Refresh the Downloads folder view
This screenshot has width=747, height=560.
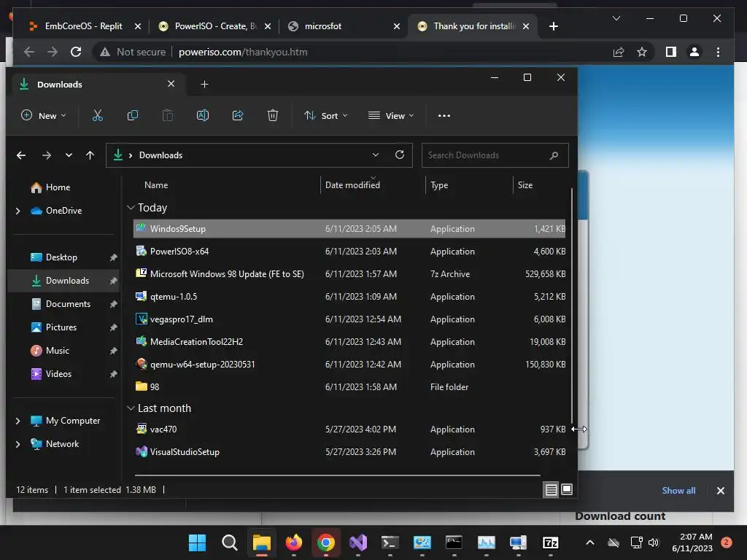pyautogui.click(x=400, y=155)
